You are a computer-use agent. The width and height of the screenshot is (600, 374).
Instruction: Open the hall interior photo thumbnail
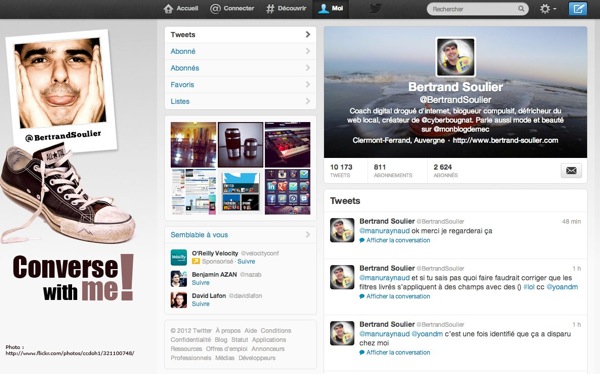pyautogui.click(x=193, y=145)
